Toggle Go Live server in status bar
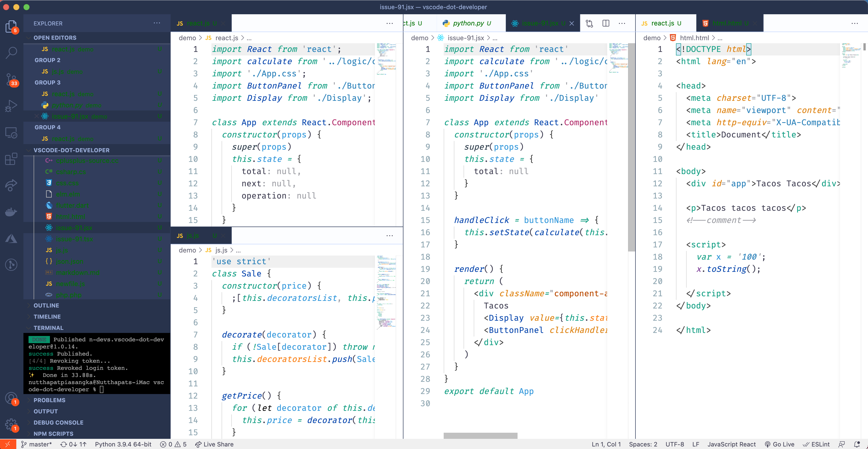This screenshot has width=868, height=449. tap(779, 444)
